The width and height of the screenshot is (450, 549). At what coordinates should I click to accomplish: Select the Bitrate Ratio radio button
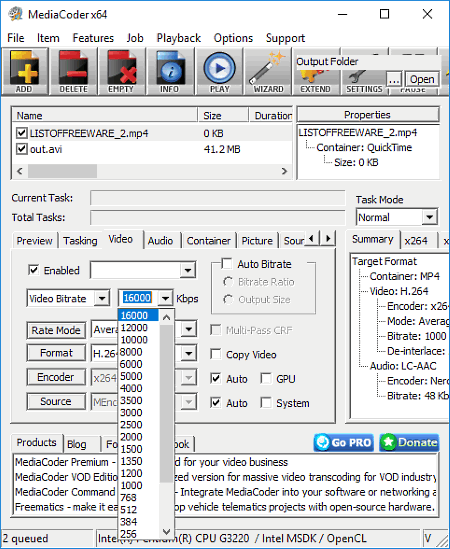(228, 282)
